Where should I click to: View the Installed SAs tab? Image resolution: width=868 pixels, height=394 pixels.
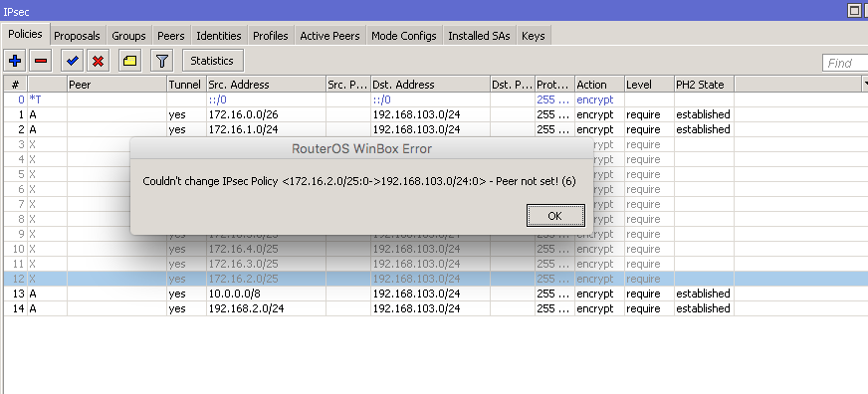[x=479, y=36]
